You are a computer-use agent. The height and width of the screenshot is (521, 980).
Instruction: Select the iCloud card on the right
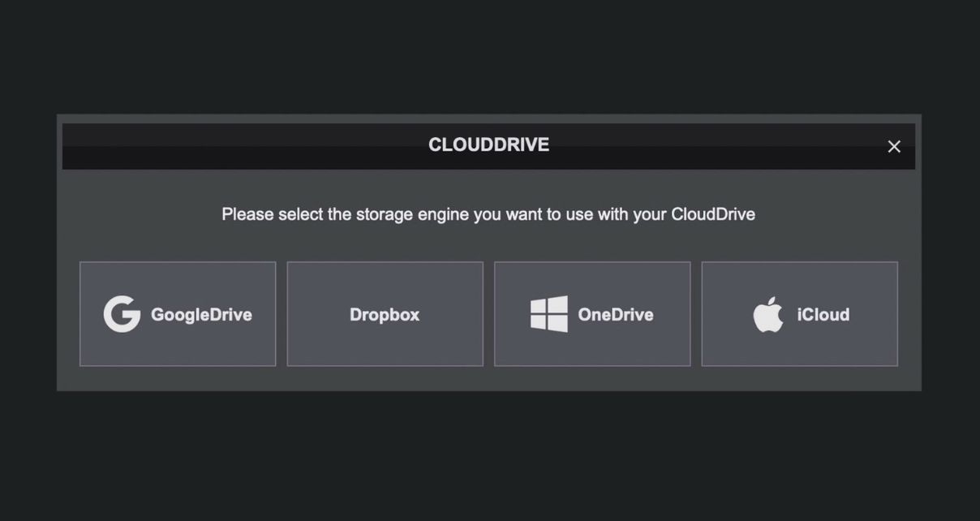799,313
